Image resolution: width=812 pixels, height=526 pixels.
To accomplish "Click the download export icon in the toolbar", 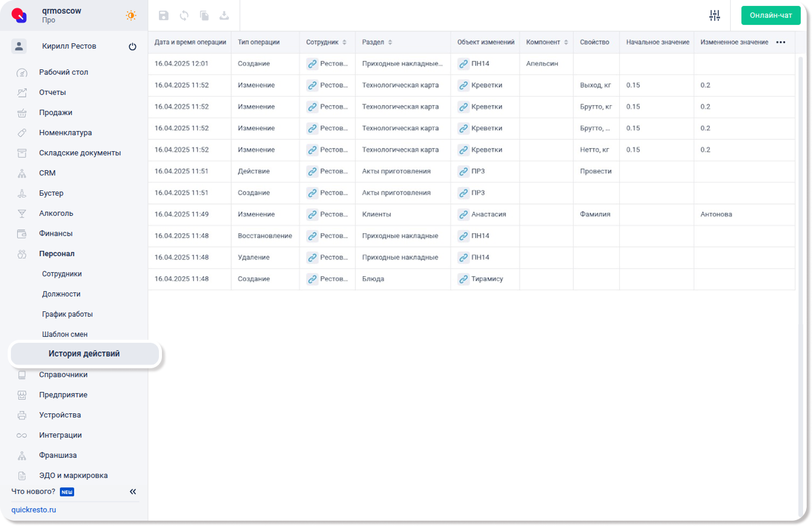I will pyautogui.click(x=224, y=16).
